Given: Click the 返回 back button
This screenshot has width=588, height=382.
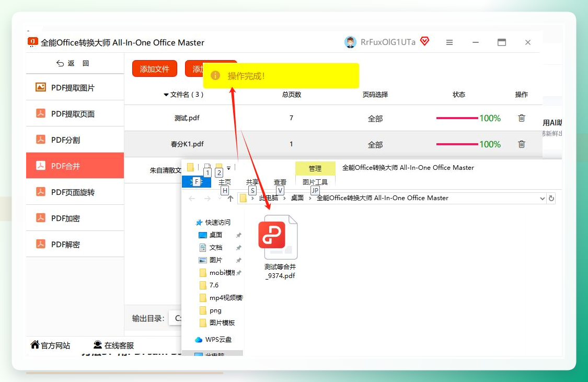Looking at the screenshot, I should [73, 63].
